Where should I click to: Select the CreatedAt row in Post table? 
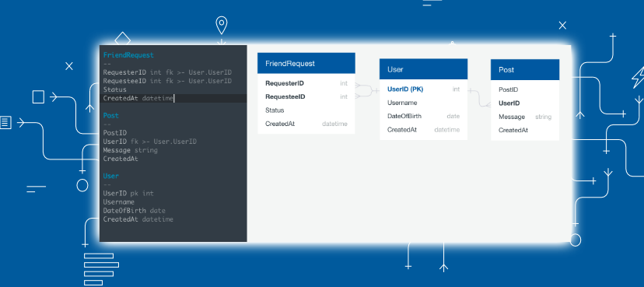tap(525, 130)
